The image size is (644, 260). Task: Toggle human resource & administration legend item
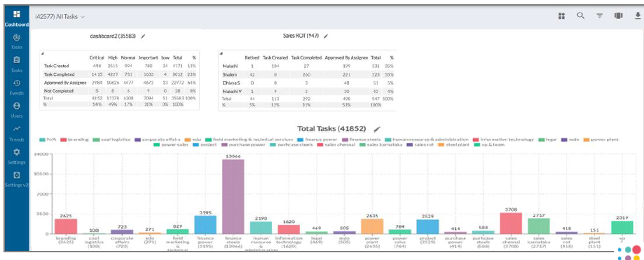coord(427,139)
